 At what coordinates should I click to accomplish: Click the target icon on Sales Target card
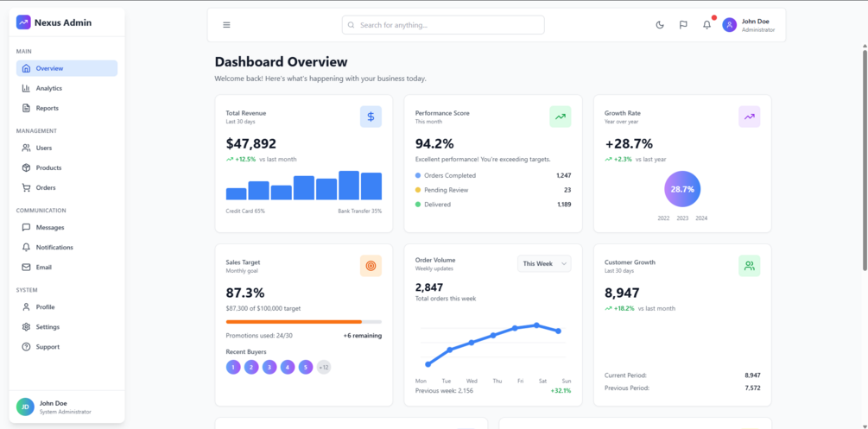tap(371, 266)
